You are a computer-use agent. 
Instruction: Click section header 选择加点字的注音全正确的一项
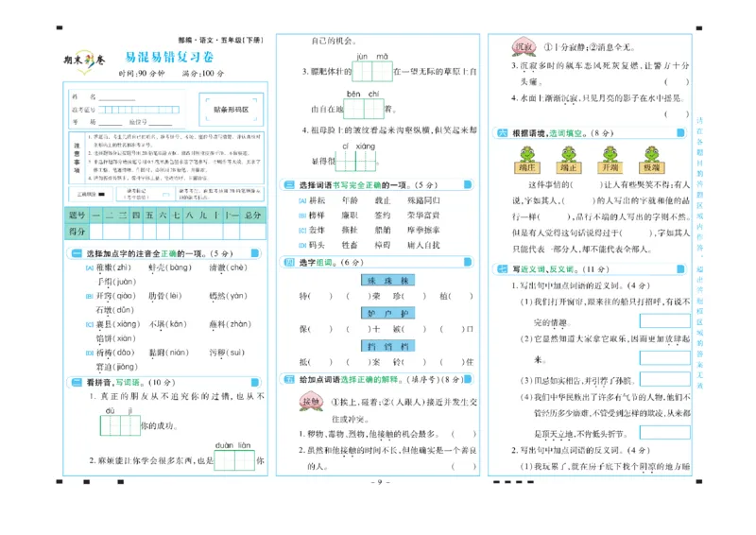pyautogui.click(x=164, y=253)
